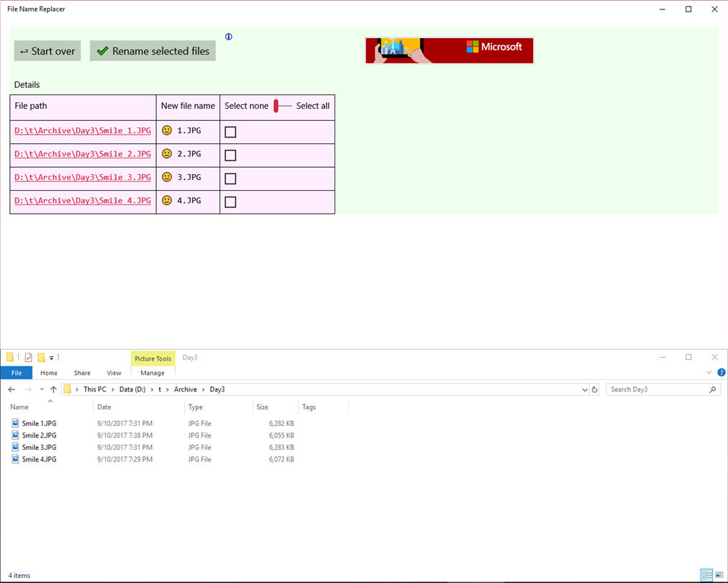This screenshot has height=583, width=728.
Task: Go up one folder level arrow
Action: pos(53,389)
